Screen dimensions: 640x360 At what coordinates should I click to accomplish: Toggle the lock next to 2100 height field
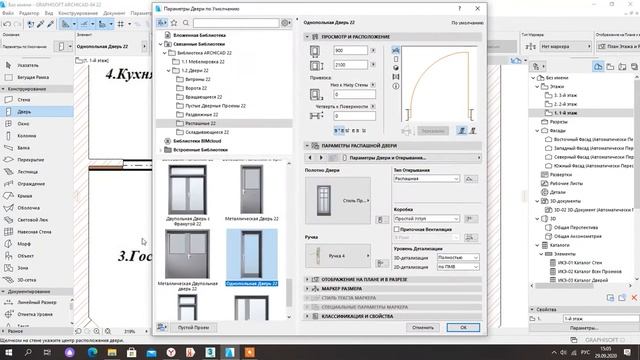coord(373,65)
